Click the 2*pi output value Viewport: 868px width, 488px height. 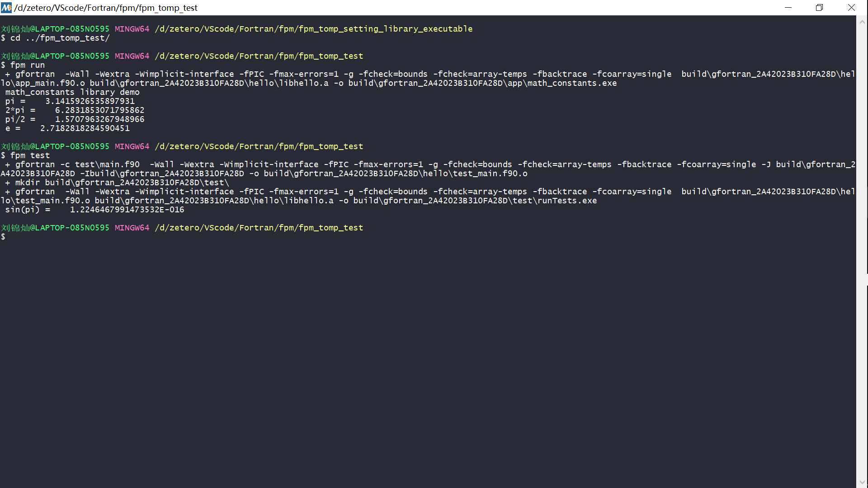[x=99, y=110]
